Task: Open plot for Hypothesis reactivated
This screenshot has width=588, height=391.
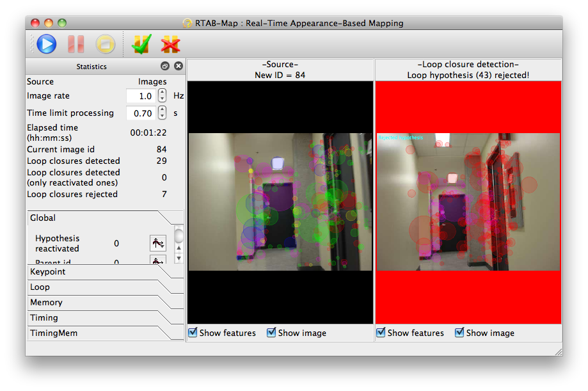Action: (x=158, y=243)
